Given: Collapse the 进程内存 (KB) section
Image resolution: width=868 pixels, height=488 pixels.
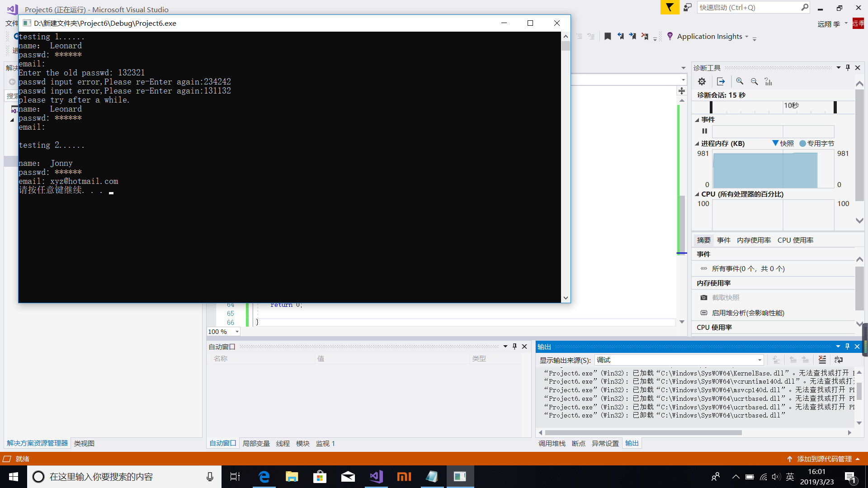Looking at the screenshot, I should click(697, 144).
